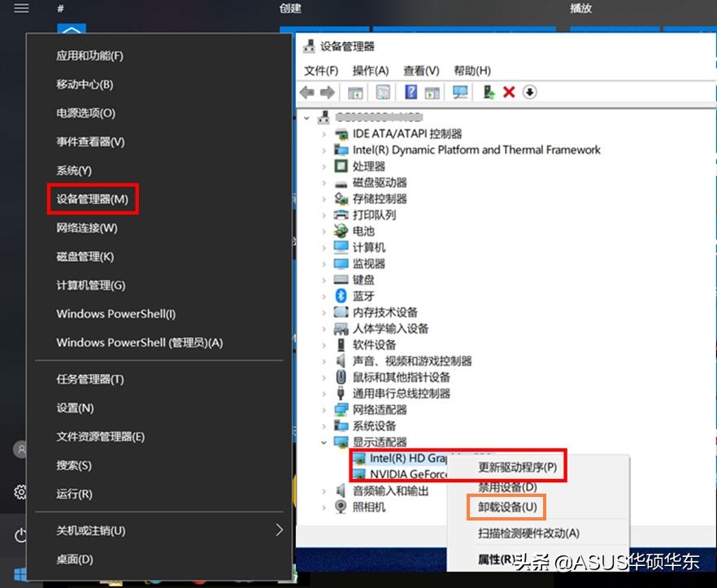Open the 文件(F) menu
717x588 pixels.
(x=320, y=70)
